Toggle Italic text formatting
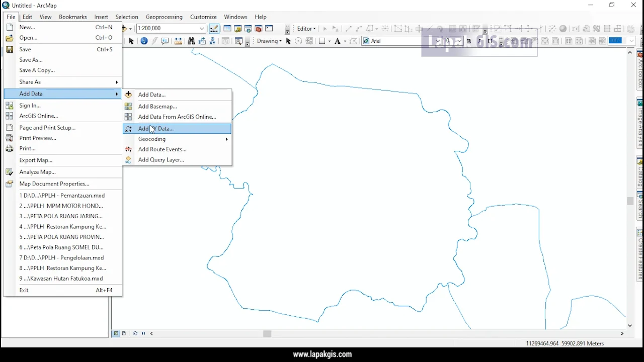The width and height of the screenshot is (644, 362). tap(479, 41)
